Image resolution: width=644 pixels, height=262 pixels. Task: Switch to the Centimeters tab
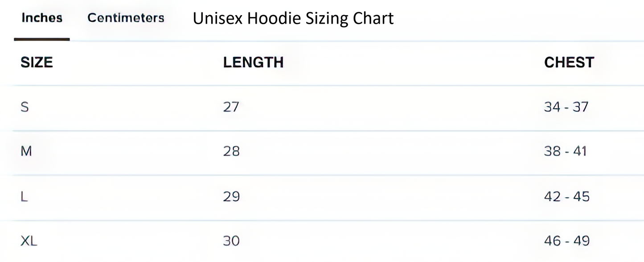(x=126, y=18)
